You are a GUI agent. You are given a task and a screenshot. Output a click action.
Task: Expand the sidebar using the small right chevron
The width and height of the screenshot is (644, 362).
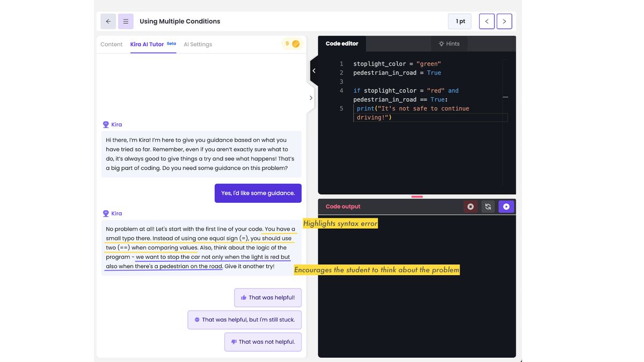coord(311,98)
